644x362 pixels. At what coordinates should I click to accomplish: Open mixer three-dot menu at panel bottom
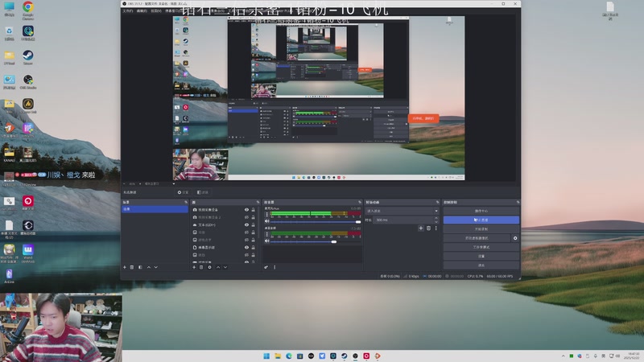[275, 267]
